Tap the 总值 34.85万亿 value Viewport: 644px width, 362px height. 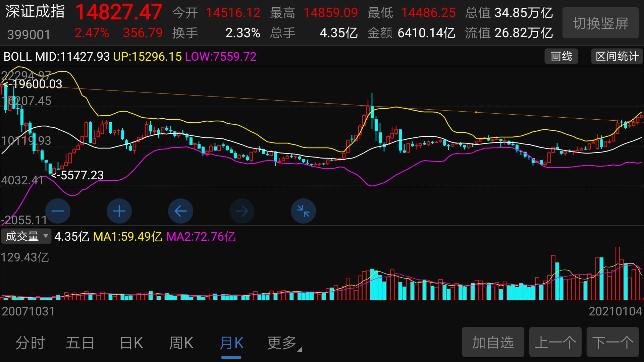click(524, 13)
